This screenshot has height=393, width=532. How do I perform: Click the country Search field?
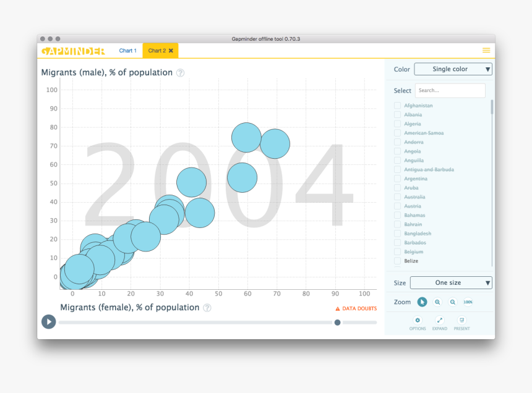450,90
